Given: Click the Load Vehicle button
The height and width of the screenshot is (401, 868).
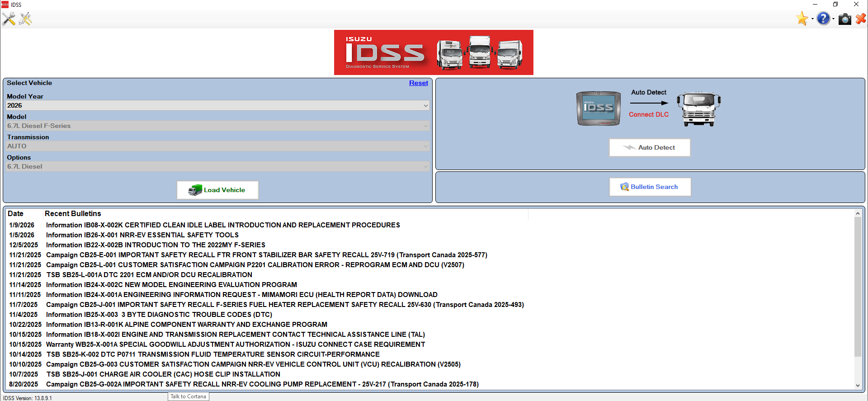Looking at the screenshot, I should (217, 190).
